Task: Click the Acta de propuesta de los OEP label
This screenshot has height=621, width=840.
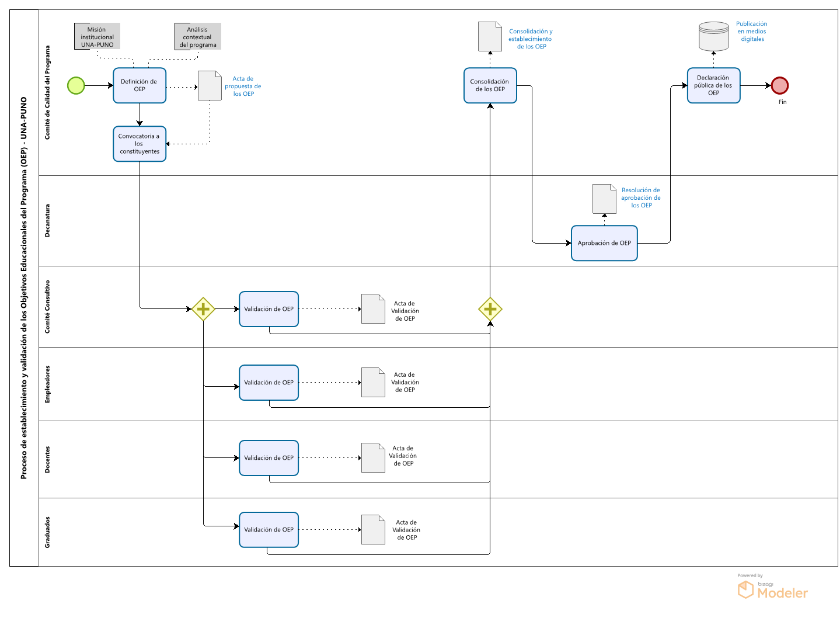Action: click(x=243, y=86)
